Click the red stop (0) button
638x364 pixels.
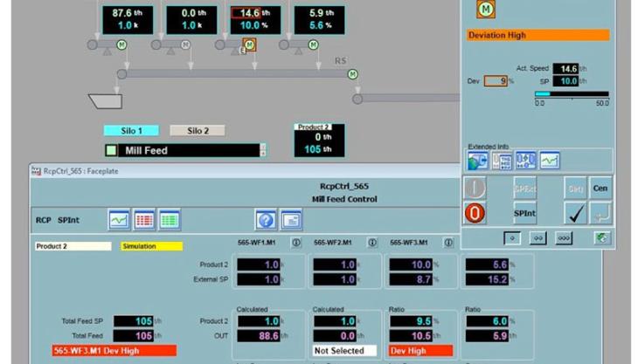pyautogui.click(x=475, y=213)
